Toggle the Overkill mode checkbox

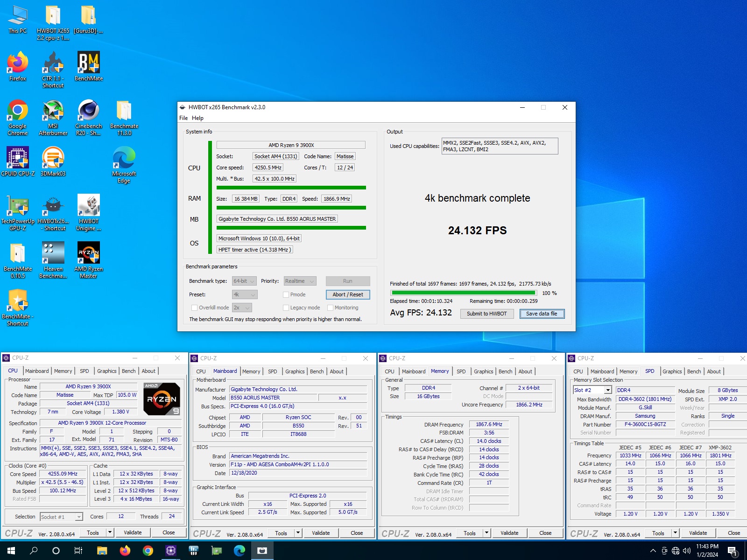tap(194, 308)
